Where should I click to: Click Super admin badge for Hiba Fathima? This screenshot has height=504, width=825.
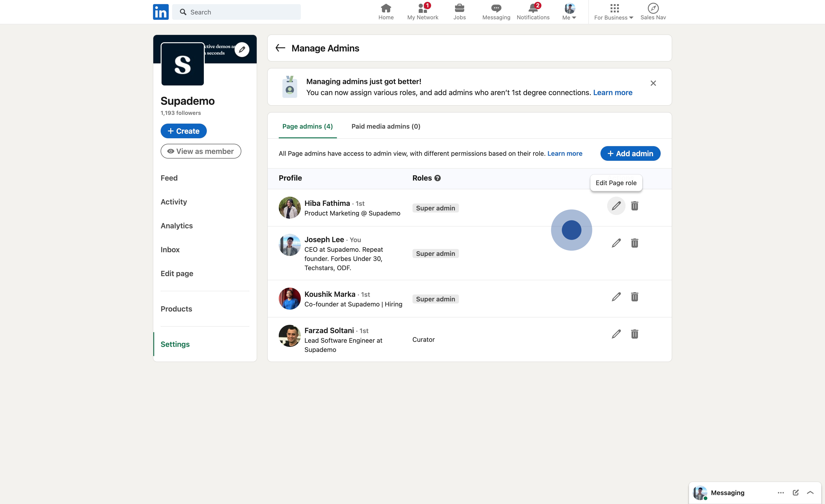pos(435,208)
